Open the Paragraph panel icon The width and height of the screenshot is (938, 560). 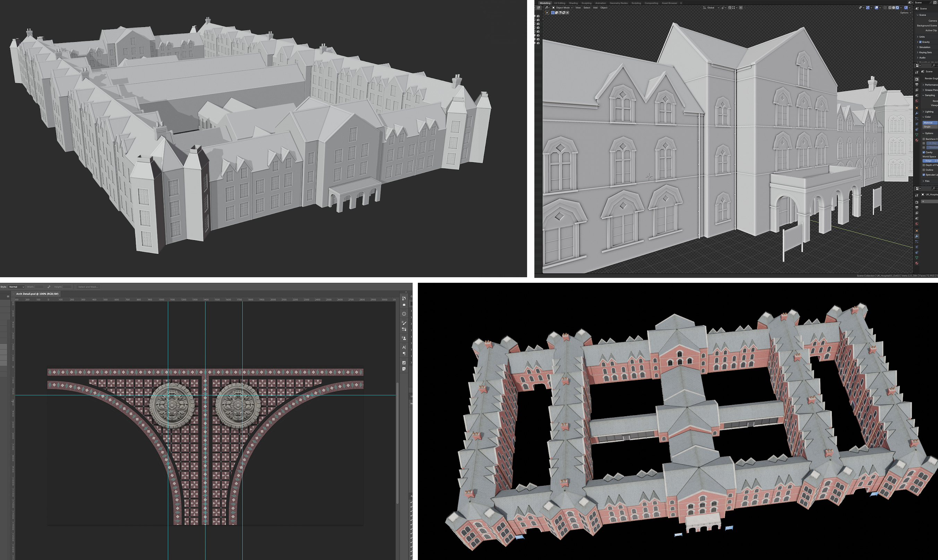[404, 353]
